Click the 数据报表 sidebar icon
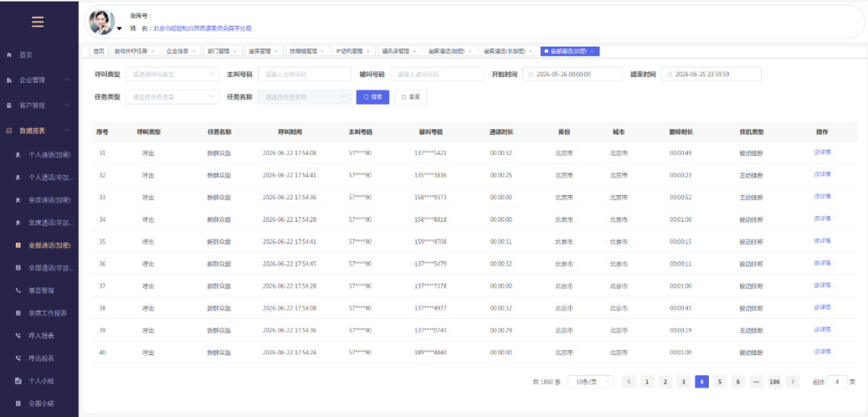The image size is (868, 417). (x=9, y=131)
